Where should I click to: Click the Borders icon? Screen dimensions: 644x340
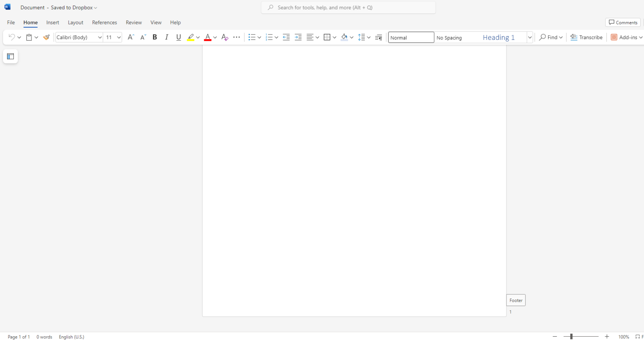click(327, 37)
